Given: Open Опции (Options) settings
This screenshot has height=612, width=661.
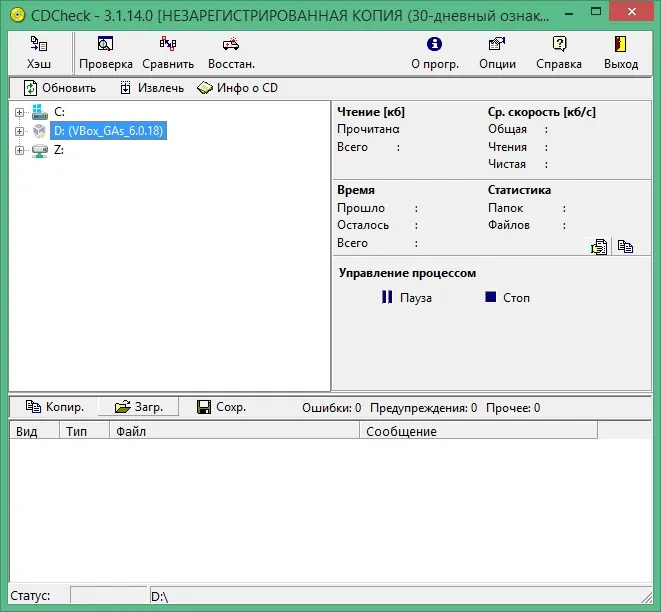Looking at the screenshot, I should pos(497,54).
